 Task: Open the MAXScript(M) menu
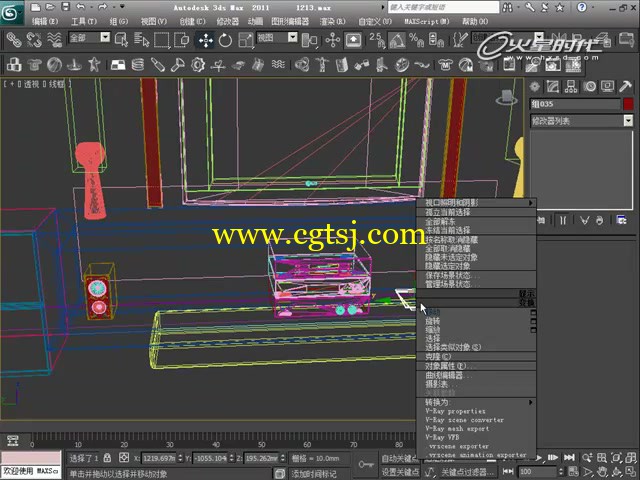click(427, 21)
